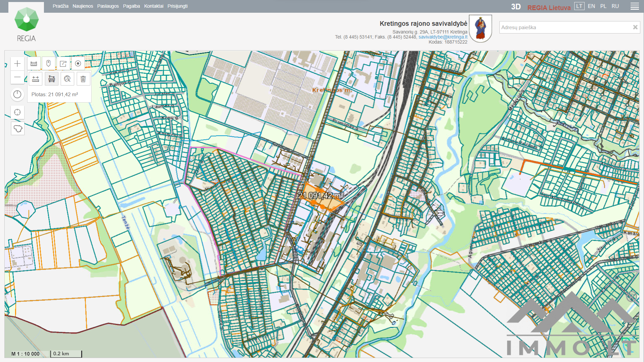The height and width of the screenshot is (362, 644).
Task: Click the Kretingos m. map label
Action: [x=332, y=90]
